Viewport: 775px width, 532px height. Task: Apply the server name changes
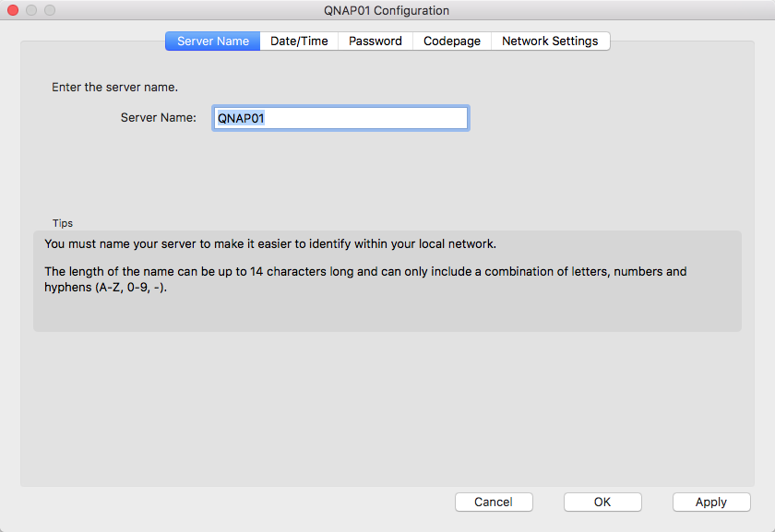[x=711, y=502]
